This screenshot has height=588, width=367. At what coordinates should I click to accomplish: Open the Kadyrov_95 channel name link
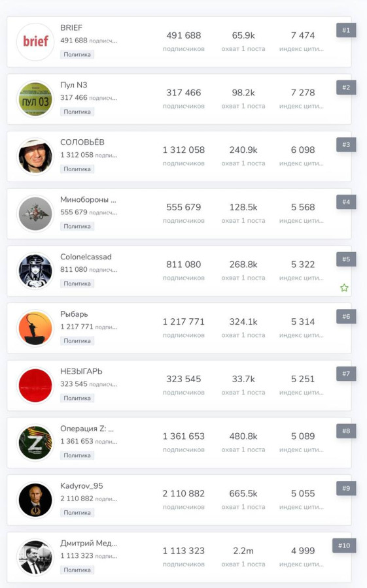tap(82, 485)
